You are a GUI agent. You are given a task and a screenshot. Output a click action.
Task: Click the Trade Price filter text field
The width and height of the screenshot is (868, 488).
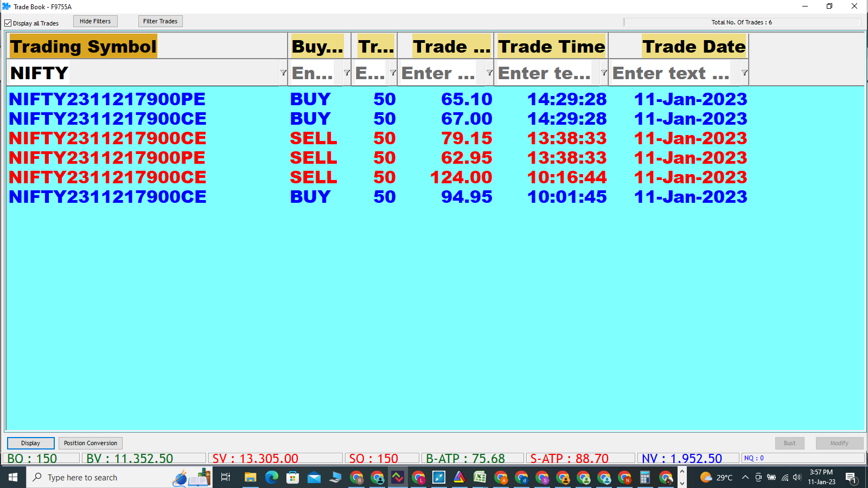pyautogui.click(x=442, y=73)
